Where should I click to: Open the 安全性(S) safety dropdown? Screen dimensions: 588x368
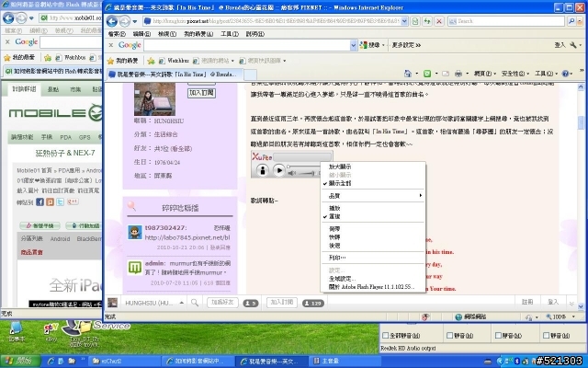[x=515, y=74]
